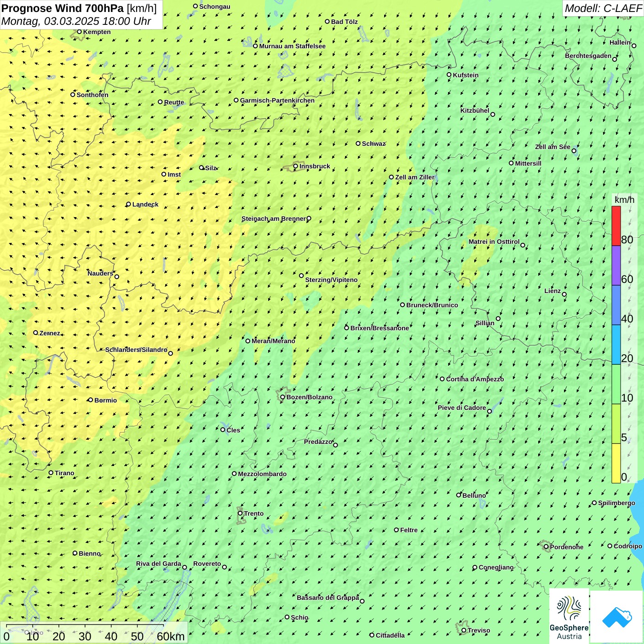
Task: Click the Landeck location marker
Action: click(x=128, y=204)
